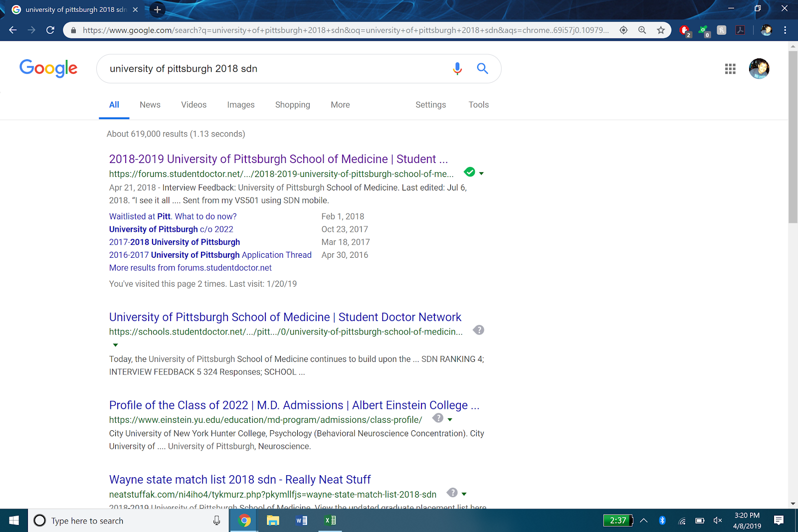Open the Settings dropdown under search bar
Screen dimensions: 798x532
[431, 105]
